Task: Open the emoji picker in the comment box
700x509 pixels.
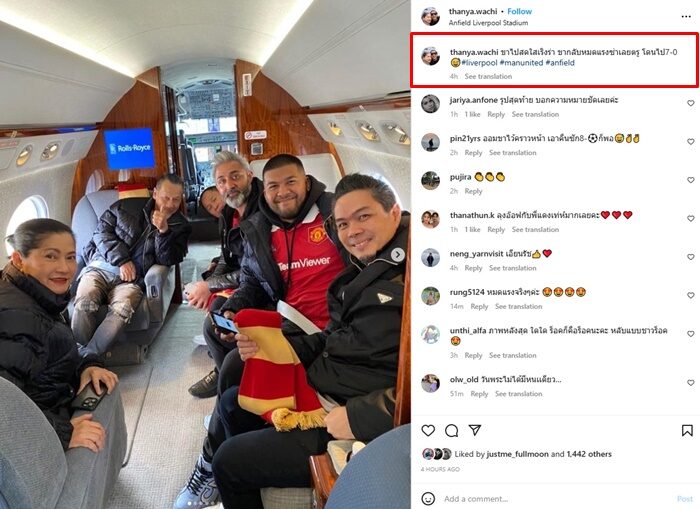Action: click(428, 499)
